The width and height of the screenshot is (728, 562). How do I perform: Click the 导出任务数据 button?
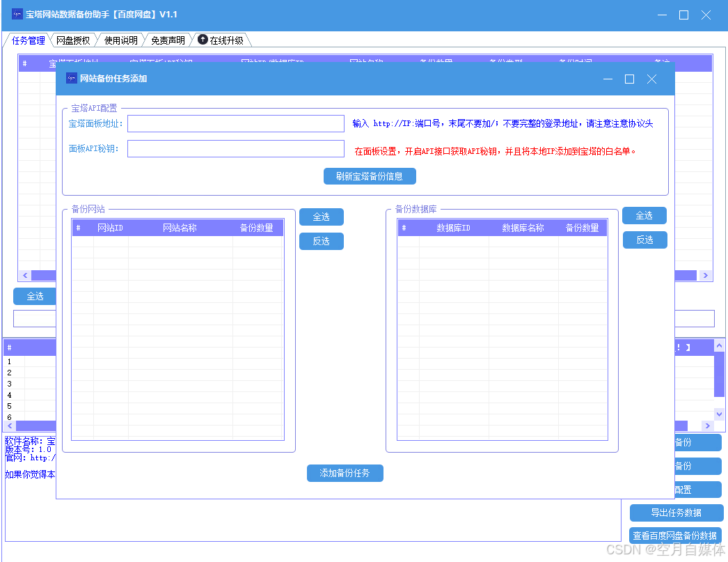(676, 513)
